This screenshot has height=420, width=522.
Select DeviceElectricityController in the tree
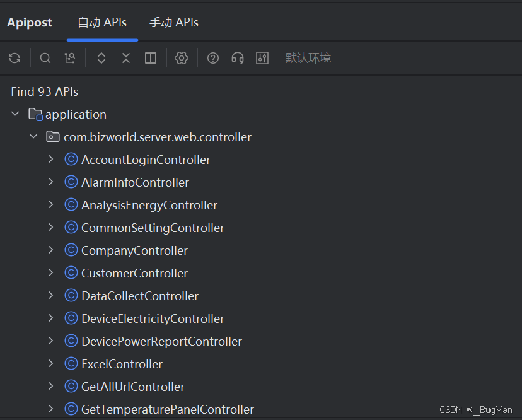tap(153, 319)
